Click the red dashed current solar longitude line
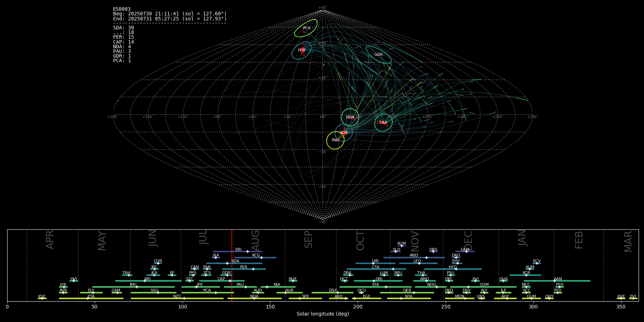The width and height of the screenshot is (644, 322). (231, 265)
